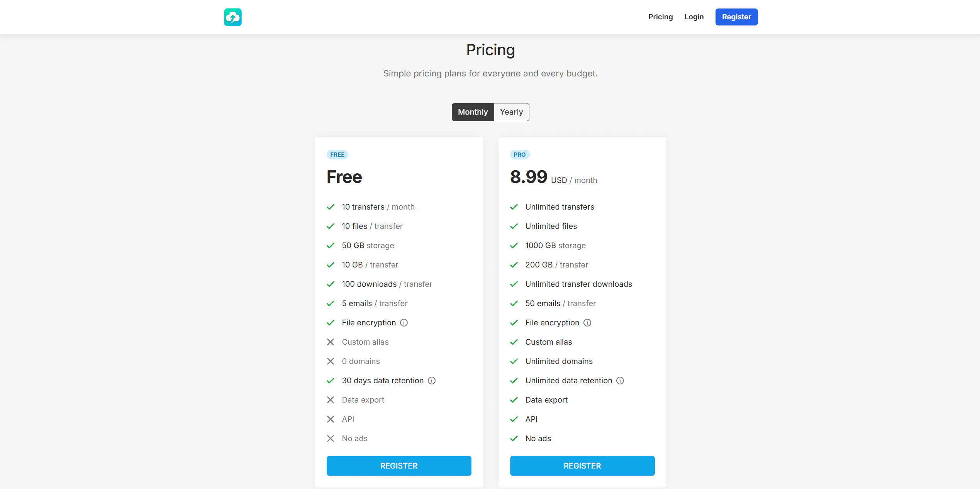Switch to Yearly billing
This screenshot has height=489, width=980.
coord(512,112)
